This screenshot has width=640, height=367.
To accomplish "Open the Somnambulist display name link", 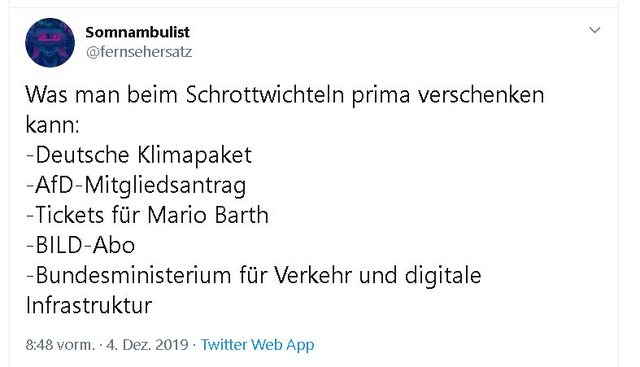I will click(138, 32).
